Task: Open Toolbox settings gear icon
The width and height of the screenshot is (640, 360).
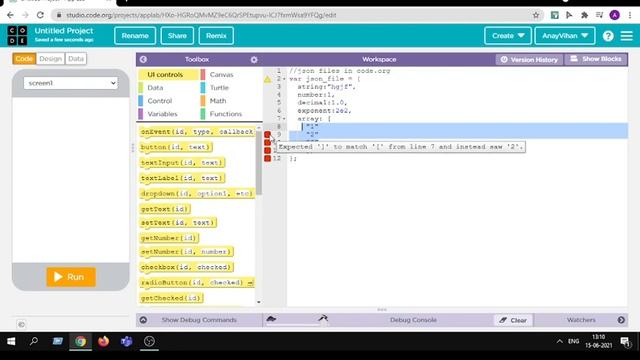Action: 254,60
